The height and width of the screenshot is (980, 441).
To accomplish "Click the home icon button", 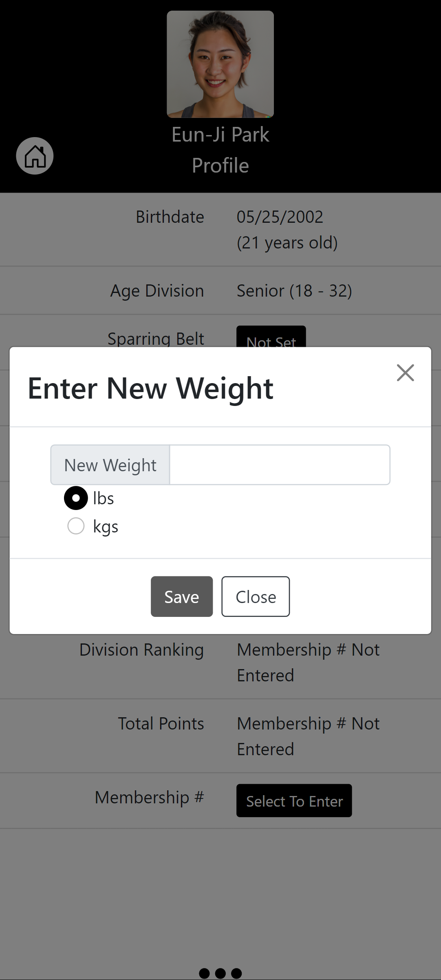I will (x=35, y=156).
